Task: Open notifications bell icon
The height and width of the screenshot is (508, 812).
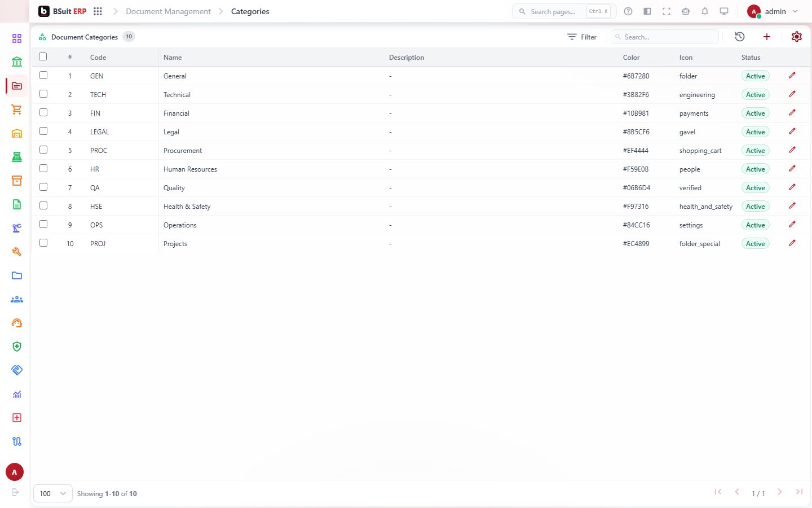Action: click(705, 11)
